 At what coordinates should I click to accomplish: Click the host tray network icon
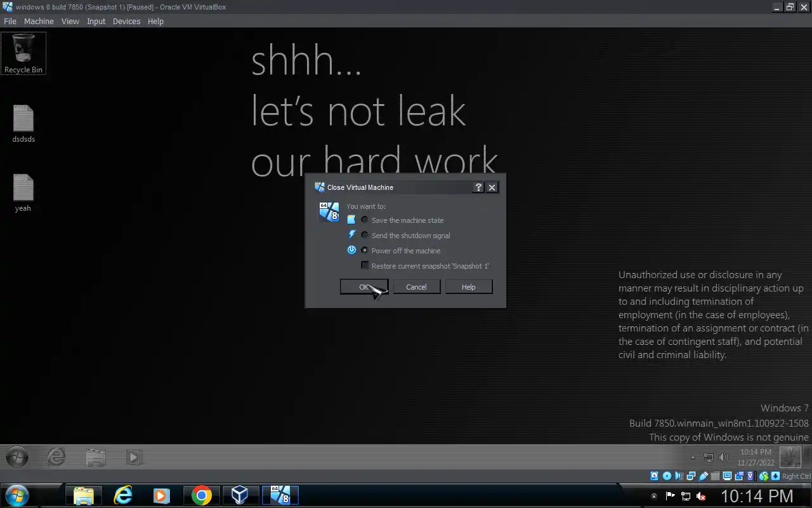click(x=686, y=496)
